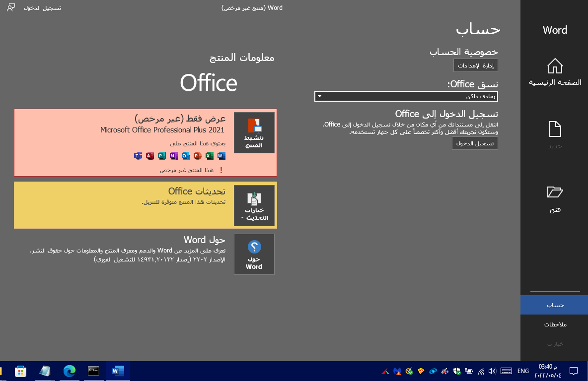Open the Feedback (ملاحظات) menu item
The height and width of the screenshot is (381, 588).
pos(554,324)
